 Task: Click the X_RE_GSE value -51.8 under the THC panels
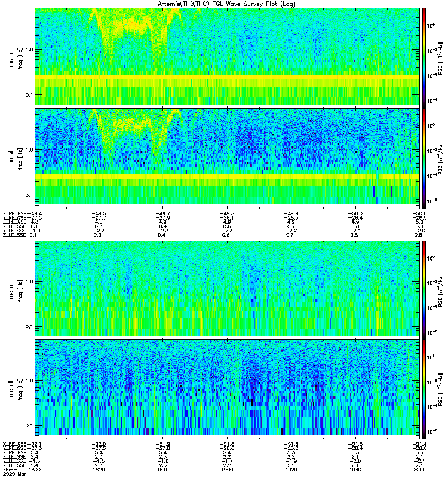pos(227,444)
